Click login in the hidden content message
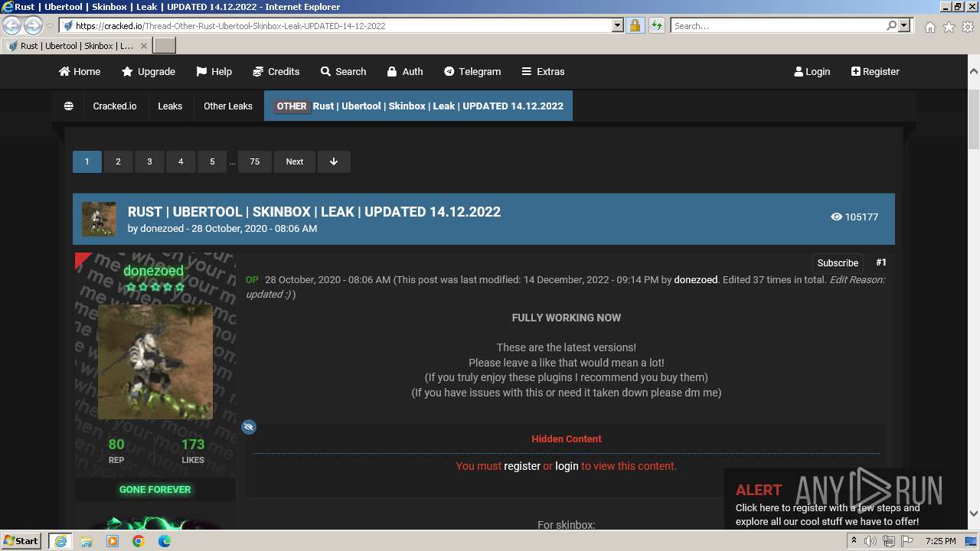Viewport: 980px width, 551px height. [x=567, y=466]
